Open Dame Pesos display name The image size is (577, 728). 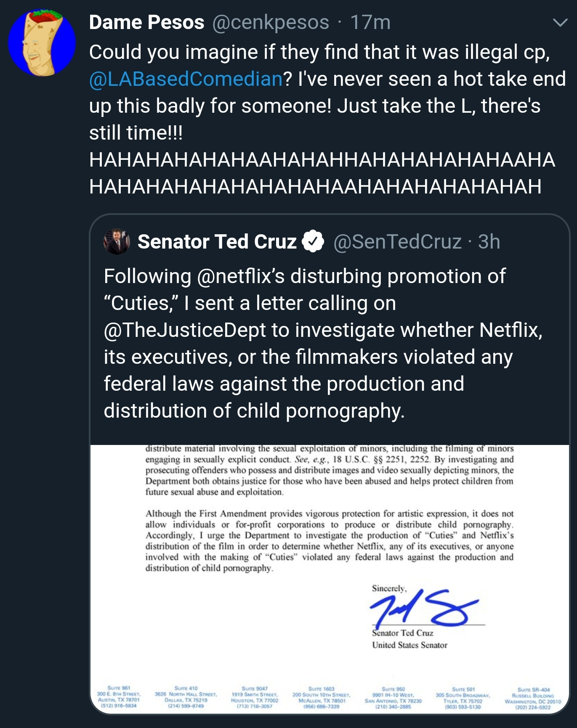(146, 22)
